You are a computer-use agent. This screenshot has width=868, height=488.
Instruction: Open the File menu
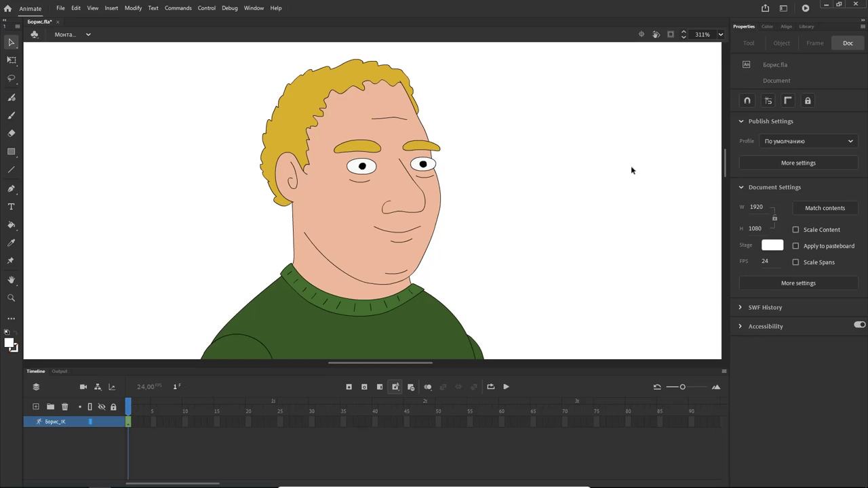pyautogui.click(x=60, y=8)
